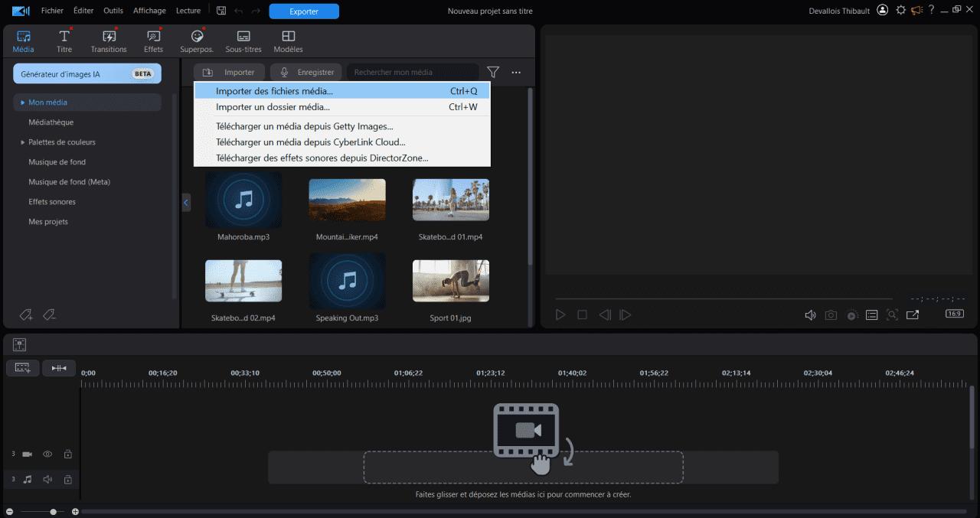Select the Sport 01.jpg thumbnail

click(x=450, y=281)
